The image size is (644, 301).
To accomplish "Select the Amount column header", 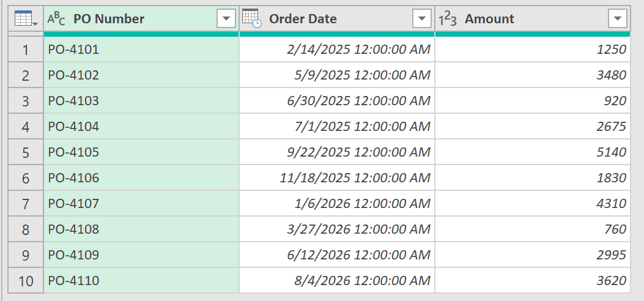I will click(x=533, y=18).
